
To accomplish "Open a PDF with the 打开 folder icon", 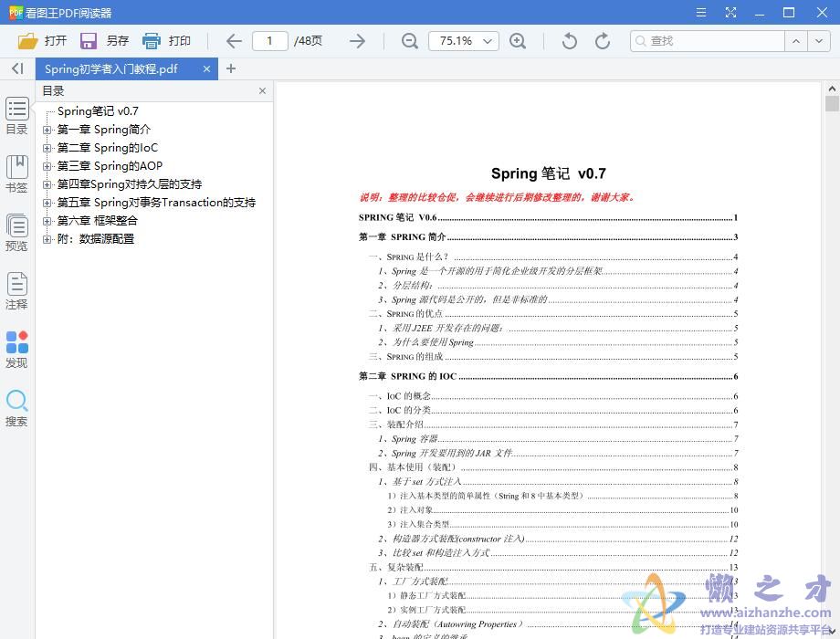I will pyautogui.click(x=28, y=41).
